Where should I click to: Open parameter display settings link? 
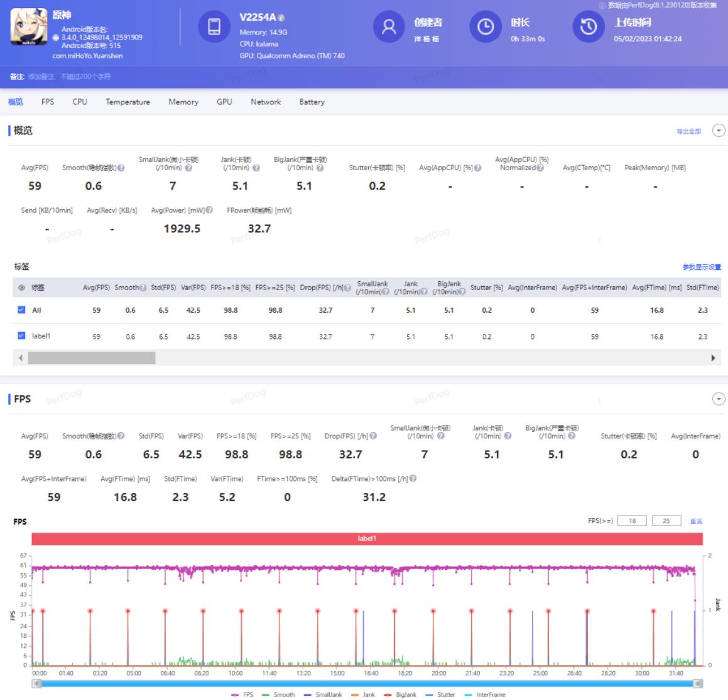click(x=702, y=267)
